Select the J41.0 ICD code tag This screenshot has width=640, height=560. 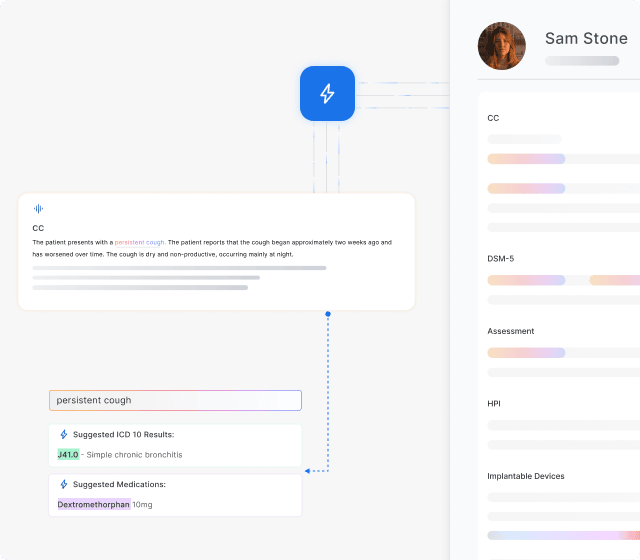(x=68, y=455)
